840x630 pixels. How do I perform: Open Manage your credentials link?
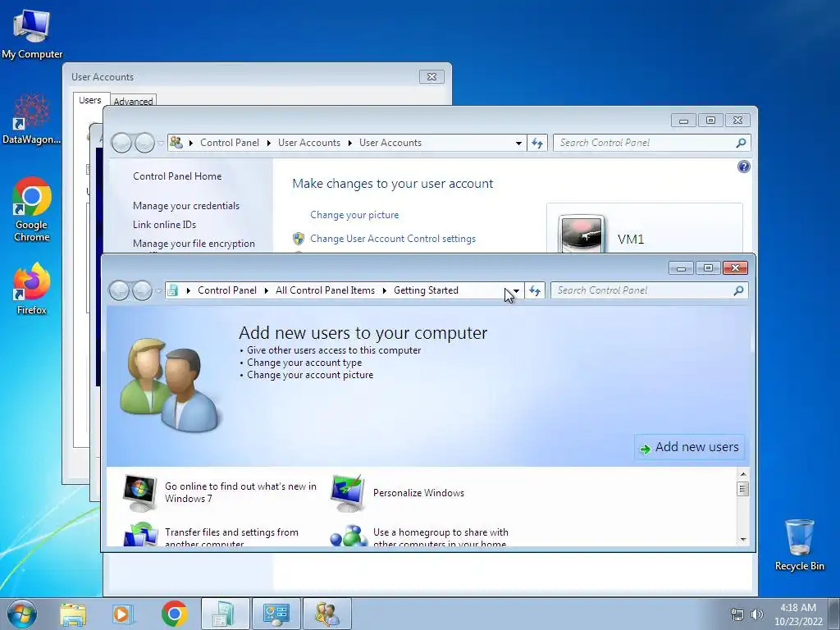pos(186,206)
